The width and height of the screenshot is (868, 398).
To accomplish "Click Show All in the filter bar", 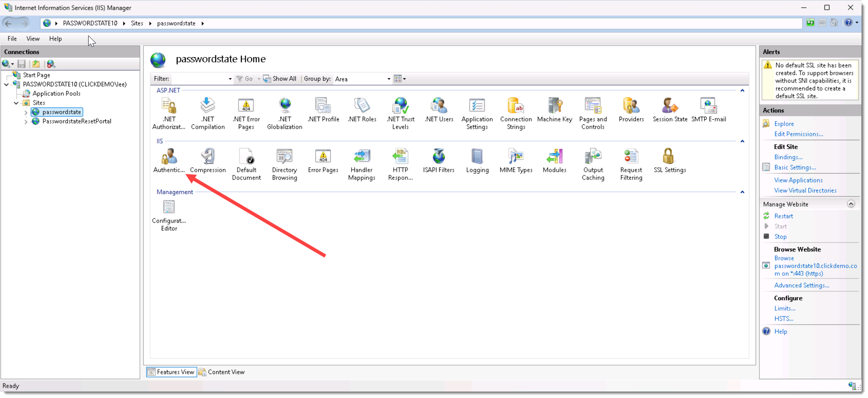I will click(280, 79).
